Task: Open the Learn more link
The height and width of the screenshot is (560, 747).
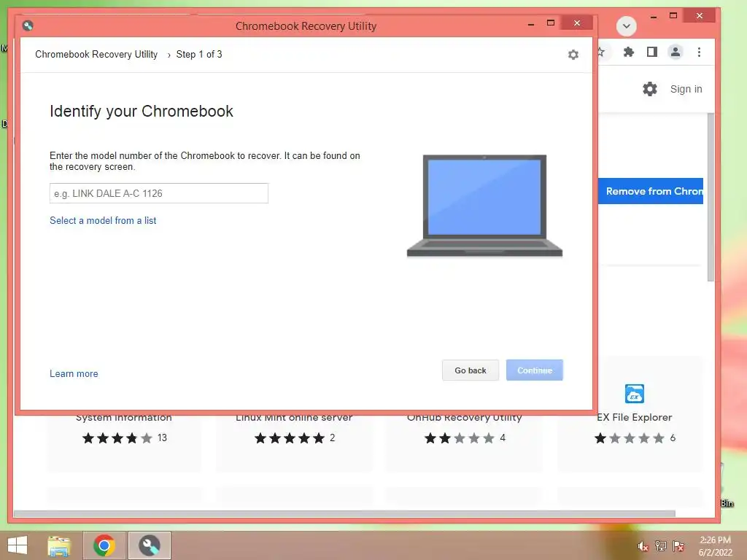Action: pos(74,374)
